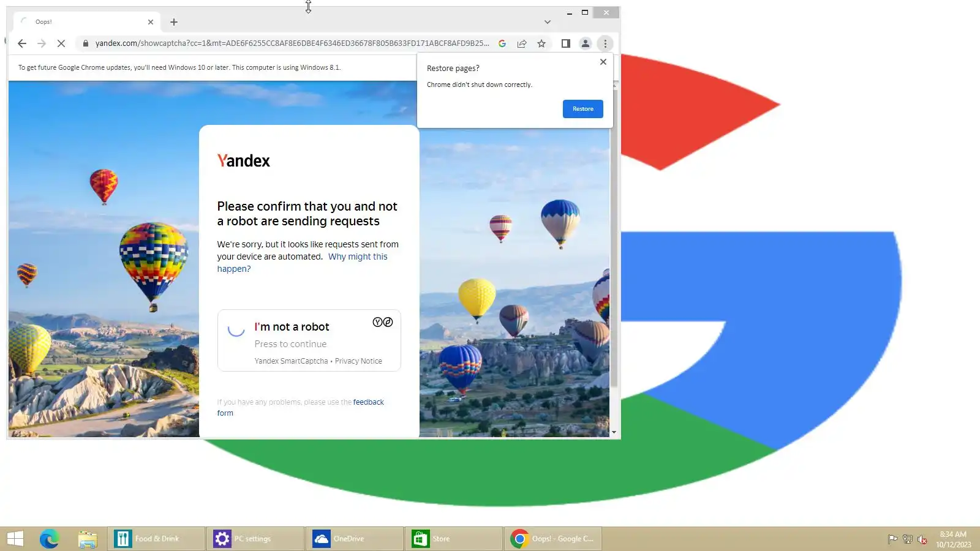Dismiss the Restore pages popup
This screenshot has width=980, height=551.
[603, 62]
